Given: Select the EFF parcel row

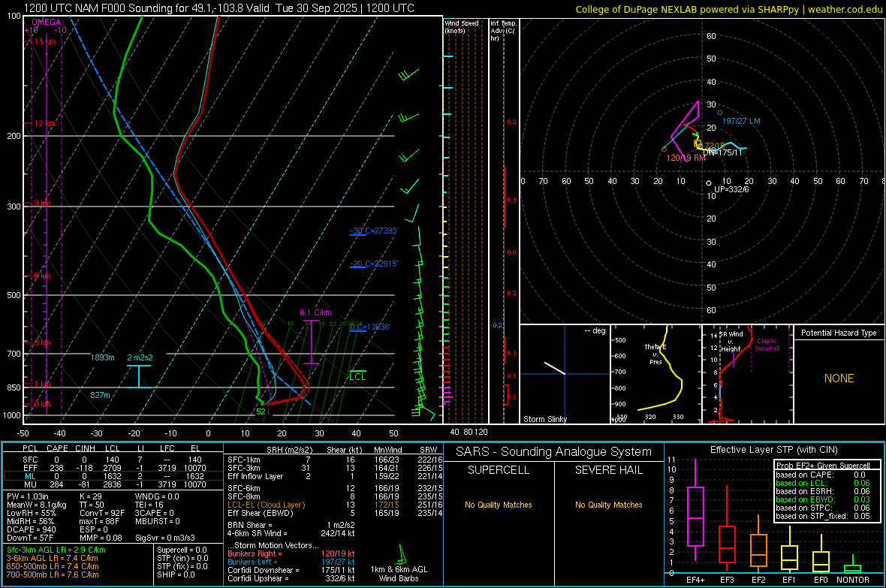Looking at the screenshot, I should [113, 468].
